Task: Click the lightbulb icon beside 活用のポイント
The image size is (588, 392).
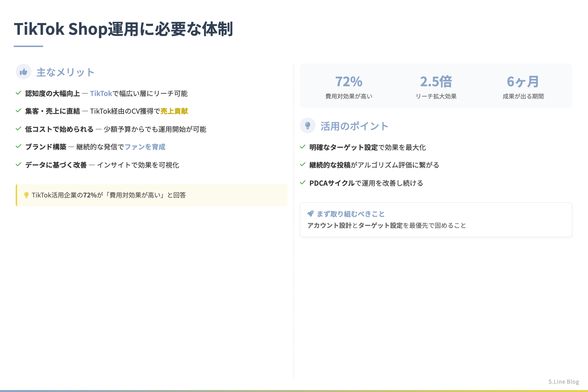Action: 308,125
